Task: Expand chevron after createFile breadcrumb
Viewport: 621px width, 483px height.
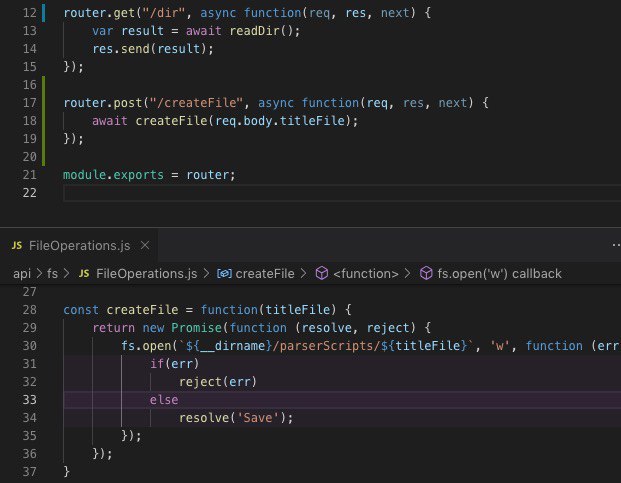Action: [x=304, y=274]
